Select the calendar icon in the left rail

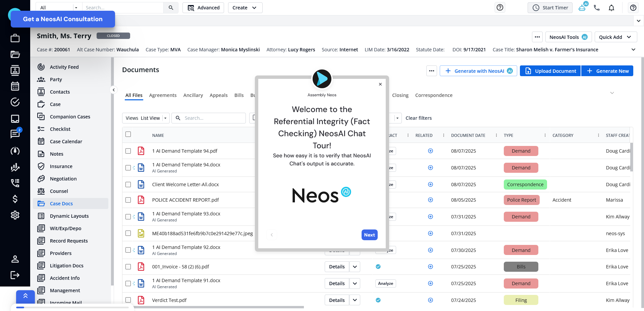point(15,86)
